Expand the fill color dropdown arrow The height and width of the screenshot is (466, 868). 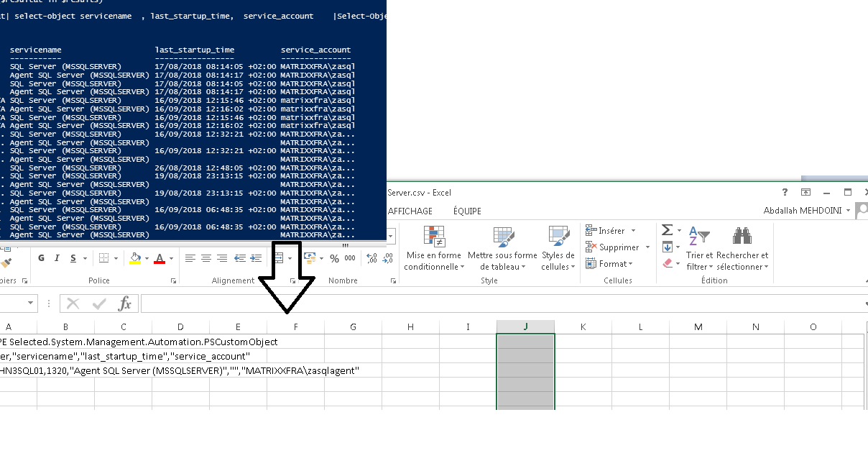147,259
